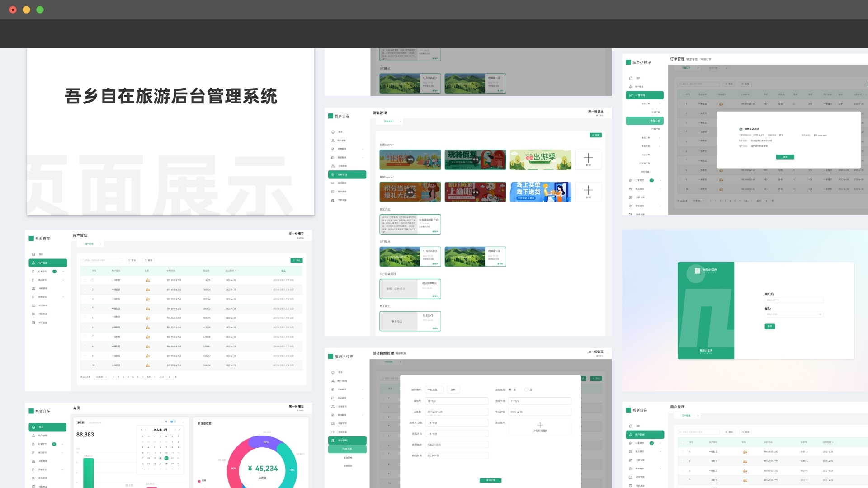Select 首页 active menu in dashboard screen sidebar

(x=47, y=427)
